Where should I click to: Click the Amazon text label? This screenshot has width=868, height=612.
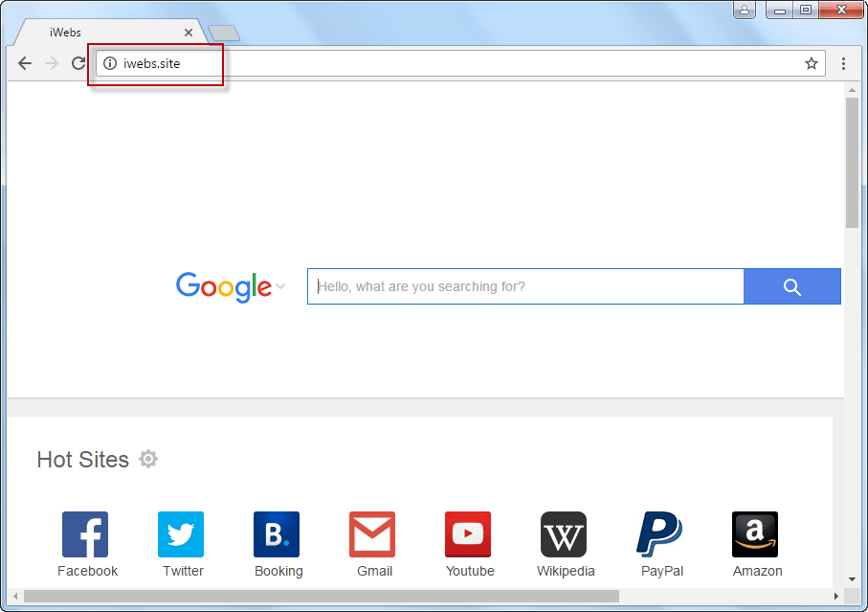point(758,571)
